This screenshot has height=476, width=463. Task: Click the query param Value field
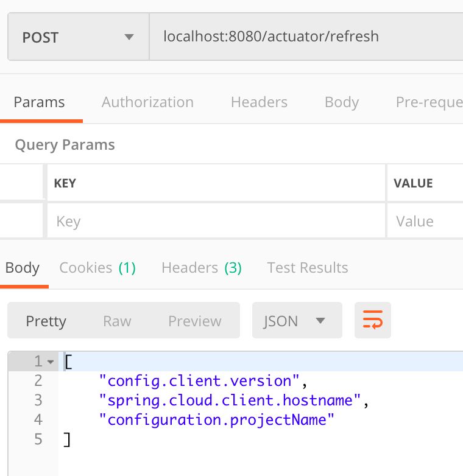tap(425, 222)
